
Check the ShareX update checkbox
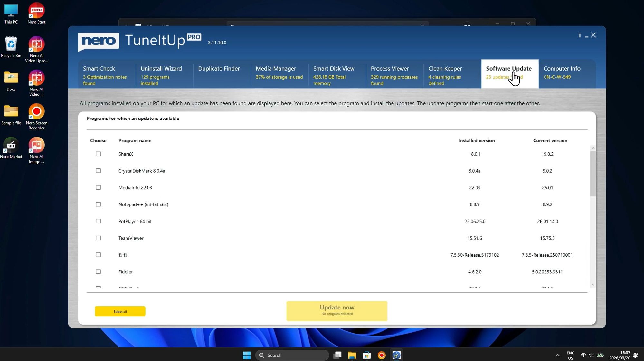98,154
